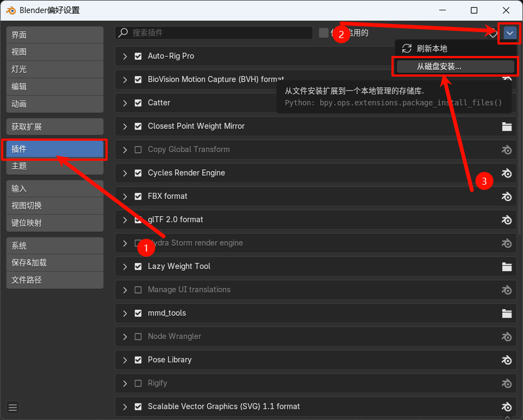Screen dimensions: 523x420
Task: Expand the Cycles Render Engine row
Action: [x=124, y=173]
